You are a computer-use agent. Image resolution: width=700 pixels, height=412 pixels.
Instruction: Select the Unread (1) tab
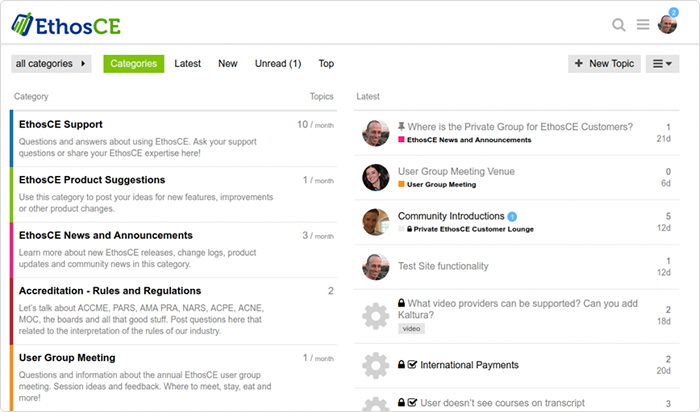click(278, 64)
